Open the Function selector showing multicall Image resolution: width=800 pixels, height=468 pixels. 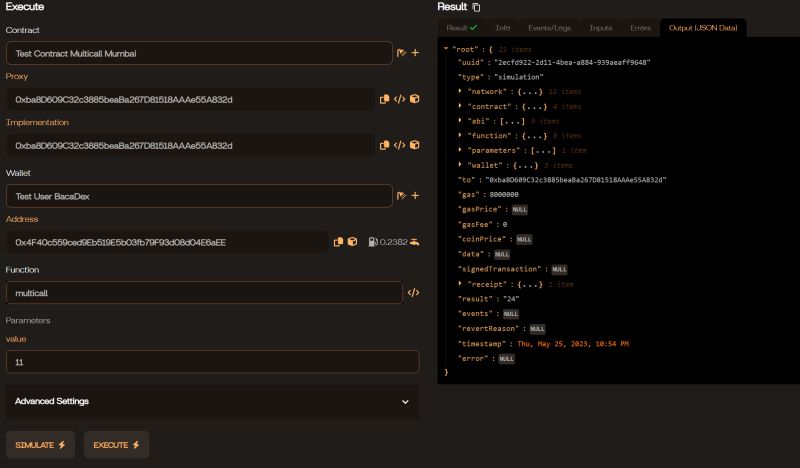204,292
